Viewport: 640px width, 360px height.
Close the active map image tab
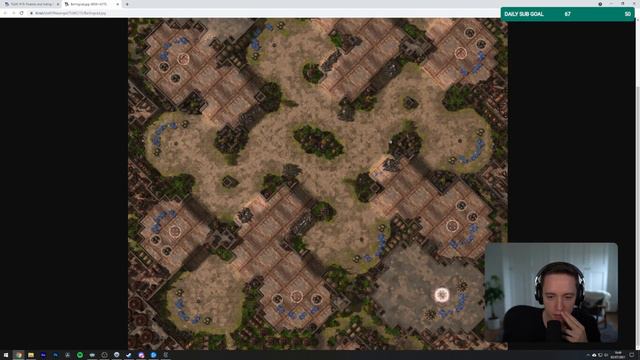[x=118, y=4]
